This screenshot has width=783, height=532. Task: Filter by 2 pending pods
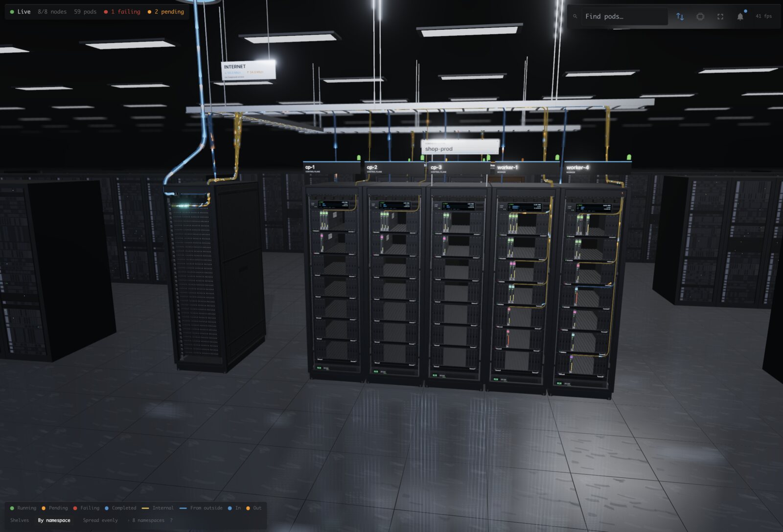[x=166, y=12]
